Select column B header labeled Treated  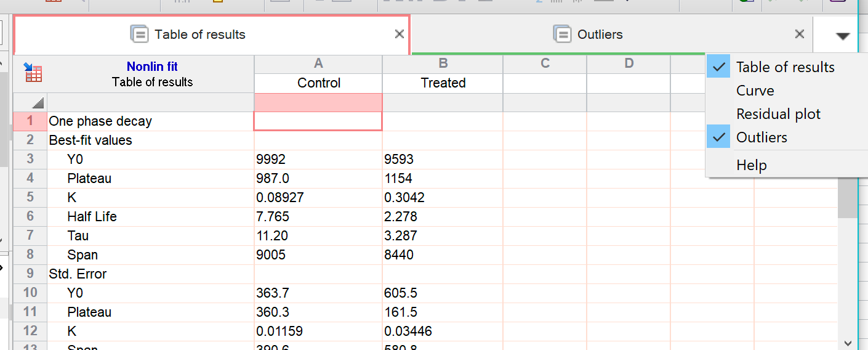point(443,83)
